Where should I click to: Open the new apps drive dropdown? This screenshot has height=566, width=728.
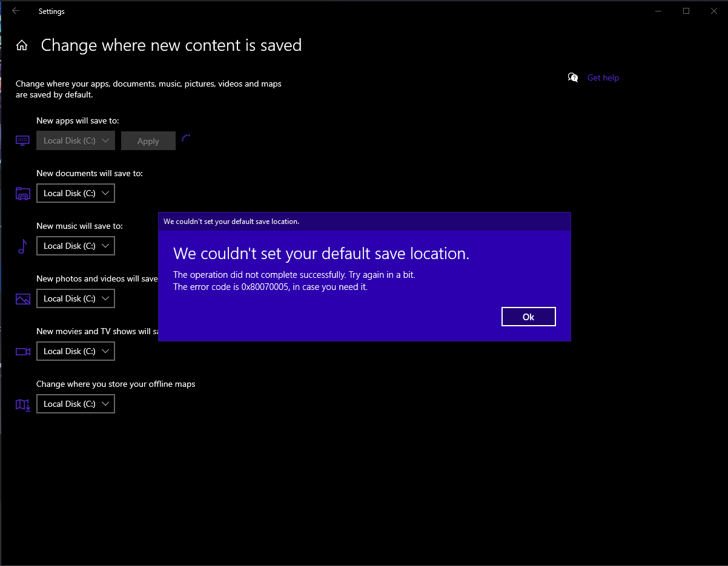pyautogui.click(x=76, y=140)
